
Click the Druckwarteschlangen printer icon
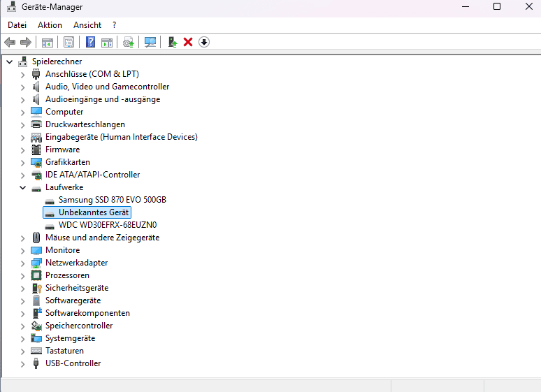(36, 124)
